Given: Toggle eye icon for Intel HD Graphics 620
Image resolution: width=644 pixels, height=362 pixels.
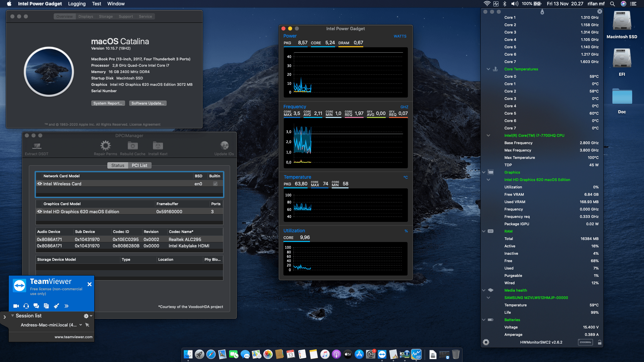Looking at the screenshot, I should tap(39, 212).
